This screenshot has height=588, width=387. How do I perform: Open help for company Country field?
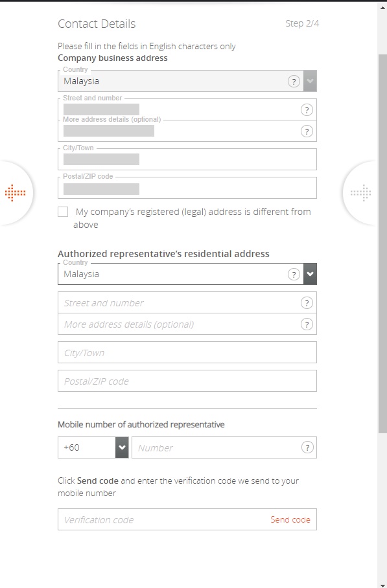[x=294, y=82]
